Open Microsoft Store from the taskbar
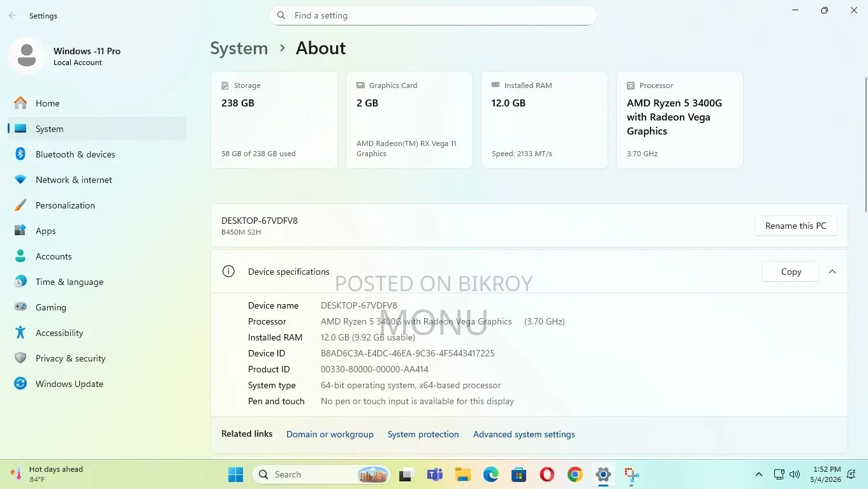This screenshot has height=489, width=868. pos(519,474)
